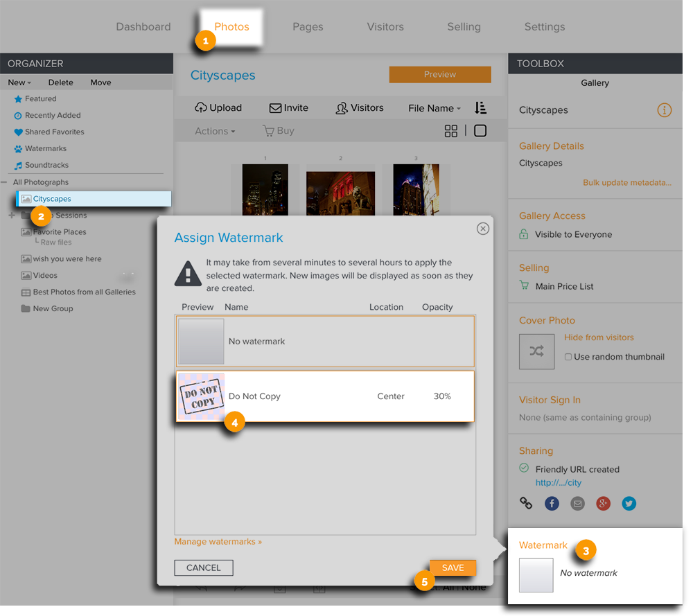The image size is (693, 616).
Task: Choose the Do Not Copy watermark row
Action: (325, 396)
